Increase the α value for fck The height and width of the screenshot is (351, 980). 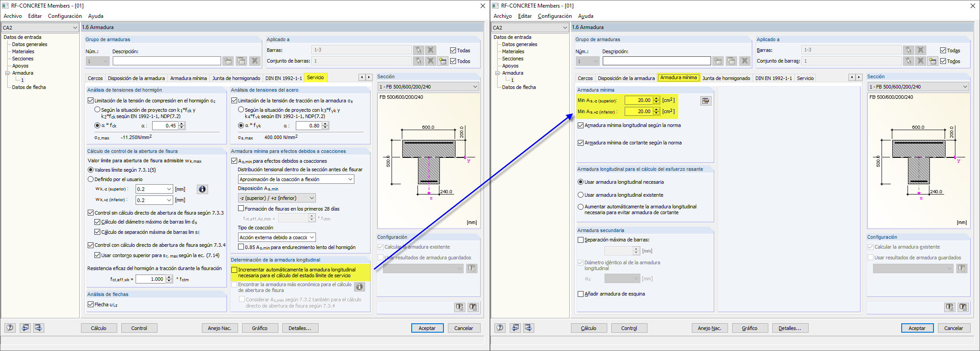click(x=182, y=124)
